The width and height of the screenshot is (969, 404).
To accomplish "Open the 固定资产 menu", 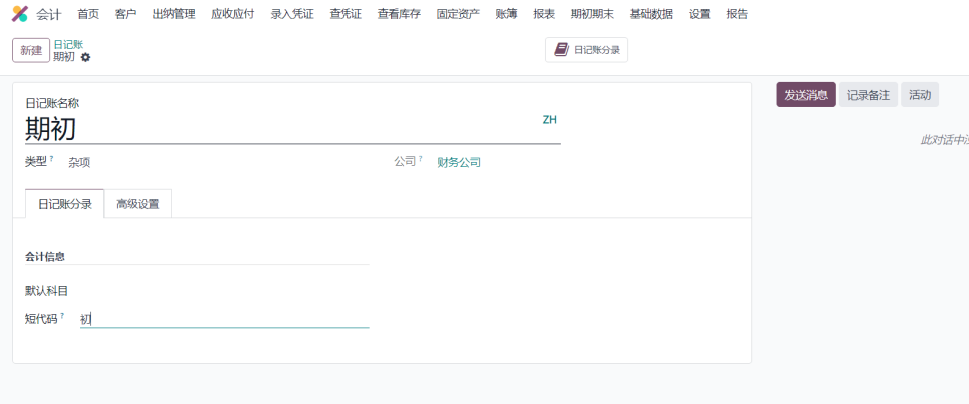I will click(x=458, y=14).
